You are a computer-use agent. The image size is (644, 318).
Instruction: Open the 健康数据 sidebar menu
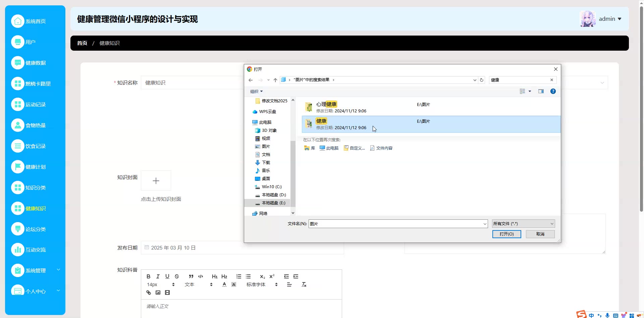pyautogui.click(x=35, y=63)
